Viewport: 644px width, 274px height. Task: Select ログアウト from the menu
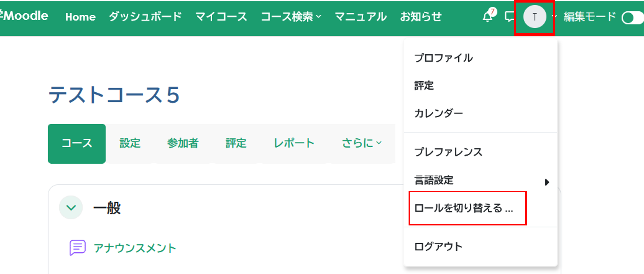(x=438, y=246)
